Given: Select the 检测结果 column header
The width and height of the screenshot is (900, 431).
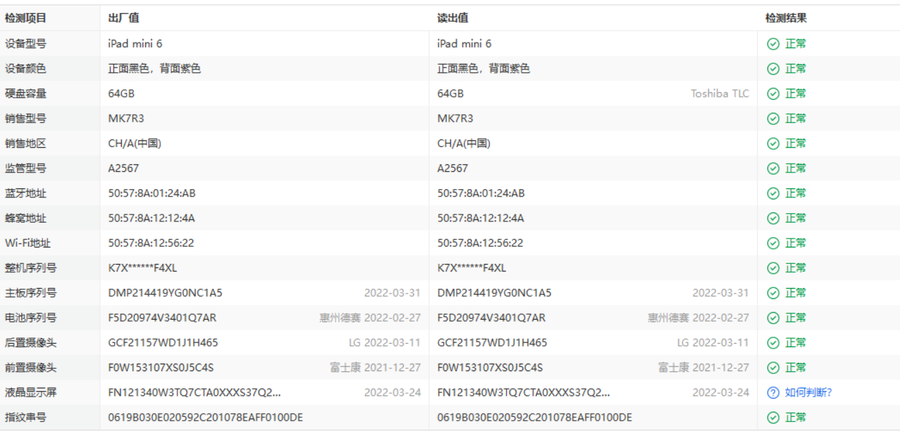Looking at the screenshot, I should click(x=786, y=18).
